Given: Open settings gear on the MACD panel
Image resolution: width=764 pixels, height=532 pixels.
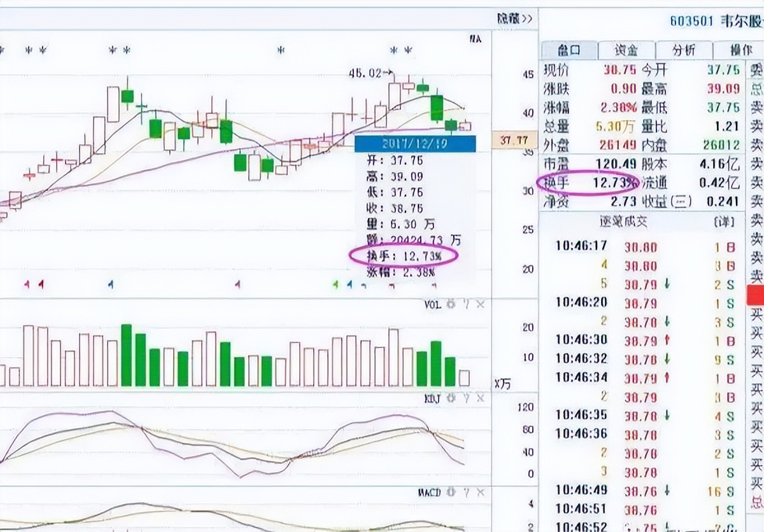Looking at the screenshot, I should click(x=451, y=493).
